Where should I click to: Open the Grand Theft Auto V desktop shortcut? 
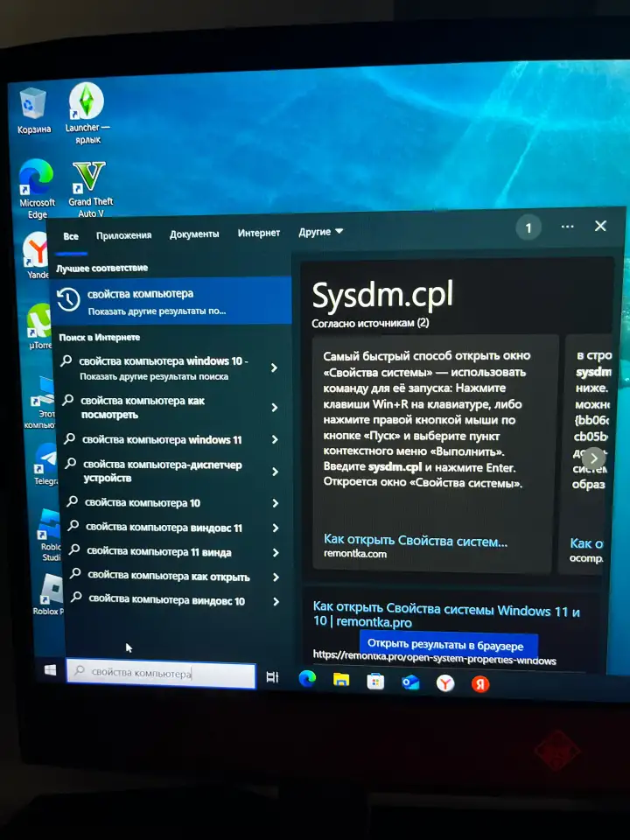tap(89, 177)
